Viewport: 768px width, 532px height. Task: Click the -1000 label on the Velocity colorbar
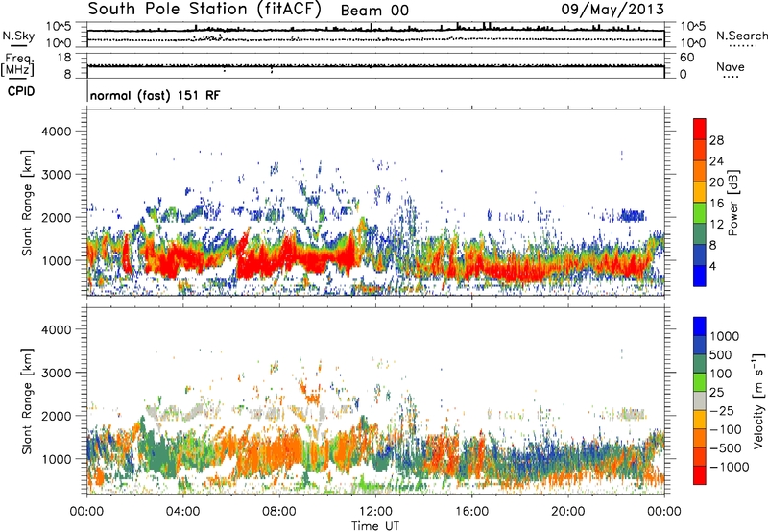730,467
